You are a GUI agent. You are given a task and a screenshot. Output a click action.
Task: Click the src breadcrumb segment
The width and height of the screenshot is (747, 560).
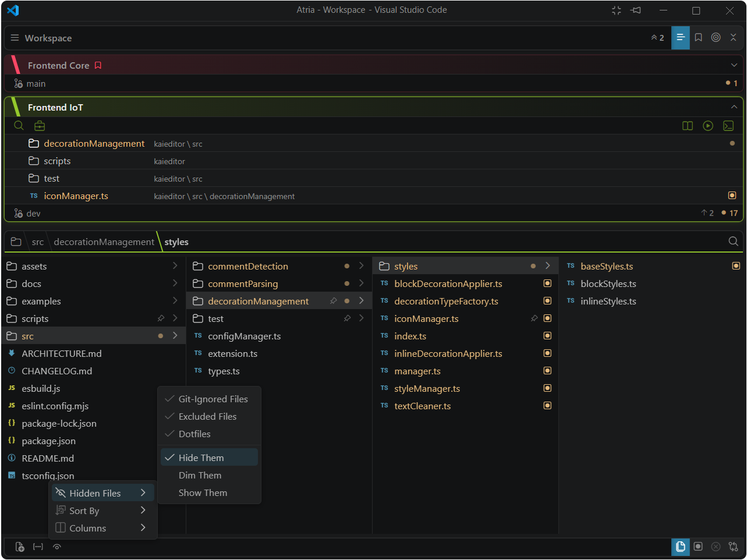coord(38,242)
